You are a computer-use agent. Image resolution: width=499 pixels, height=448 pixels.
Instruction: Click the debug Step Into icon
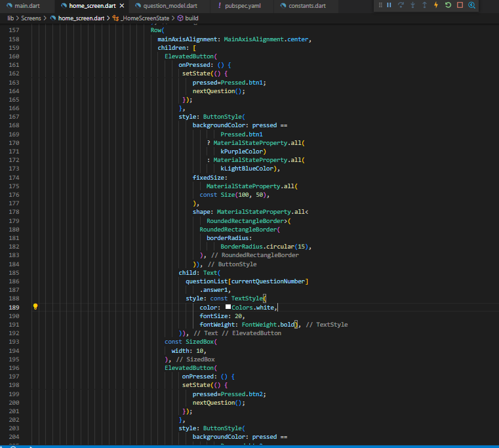(x=412, y=5)
